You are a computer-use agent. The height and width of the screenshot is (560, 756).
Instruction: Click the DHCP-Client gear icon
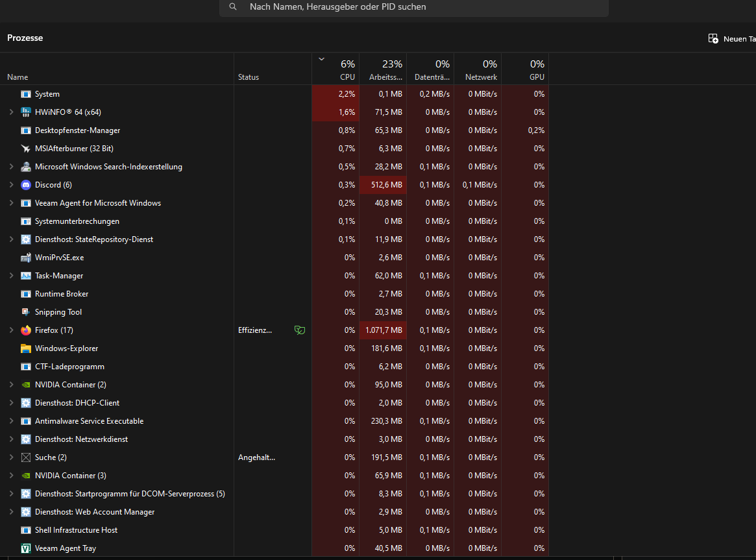click(x=26, y=403)
